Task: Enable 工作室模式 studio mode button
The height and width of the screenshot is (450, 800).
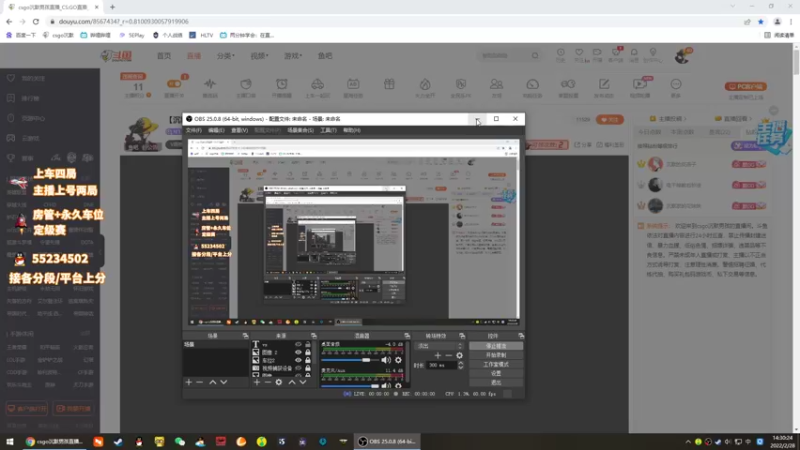Action: [496, 364]
